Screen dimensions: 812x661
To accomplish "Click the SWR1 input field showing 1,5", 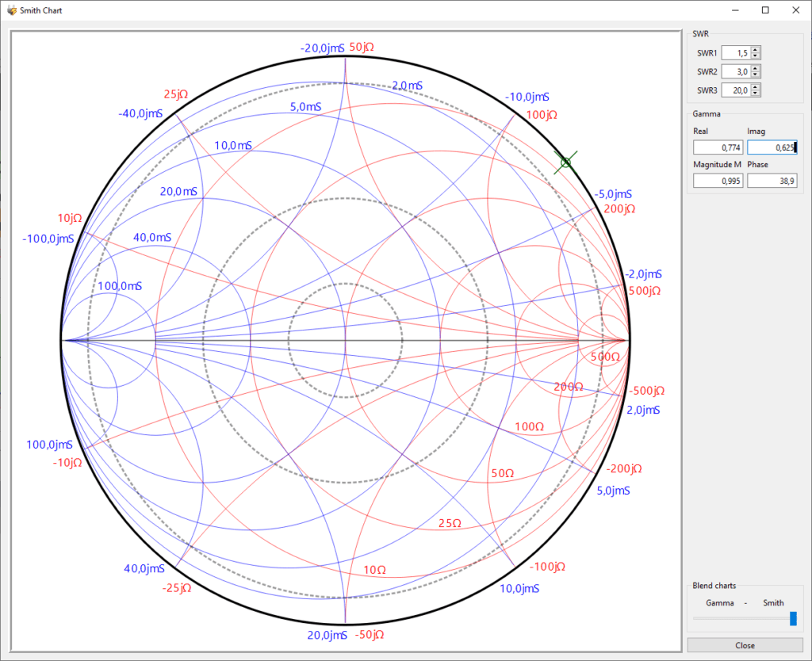I will 736,53.
